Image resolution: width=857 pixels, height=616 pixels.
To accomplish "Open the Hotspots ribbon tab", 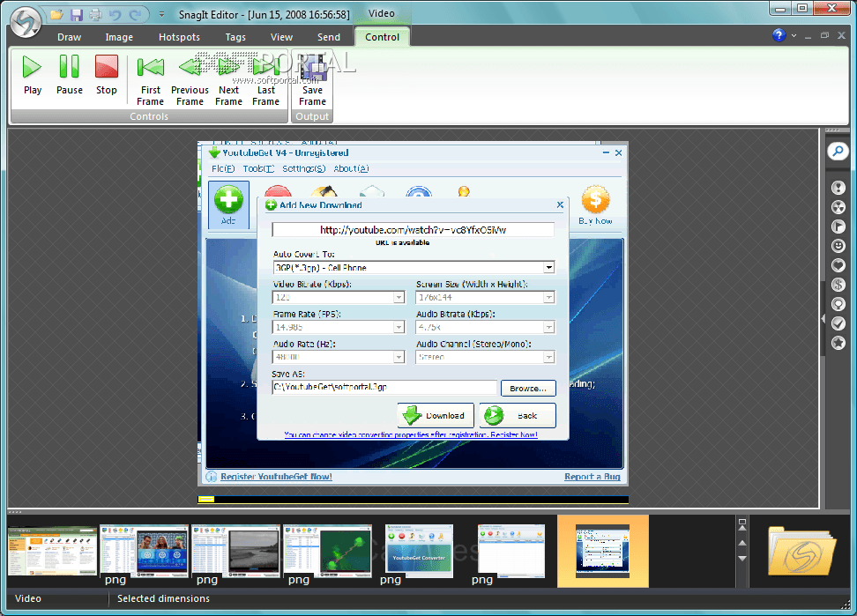I will (x=179, y=37).
